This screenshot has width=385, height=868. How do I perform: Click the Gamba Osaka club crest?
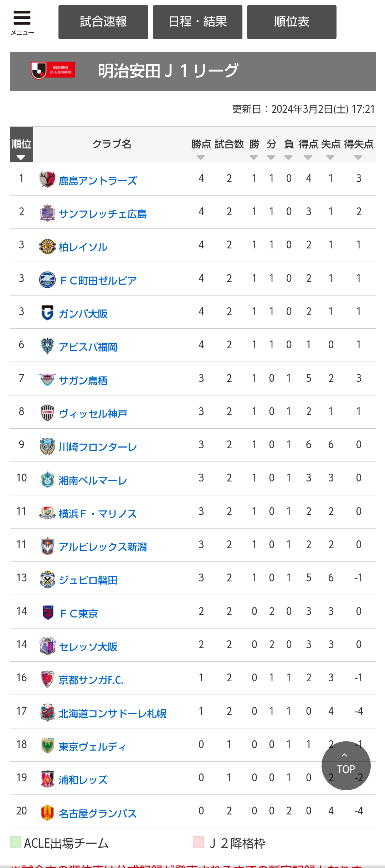pos(47,313)
